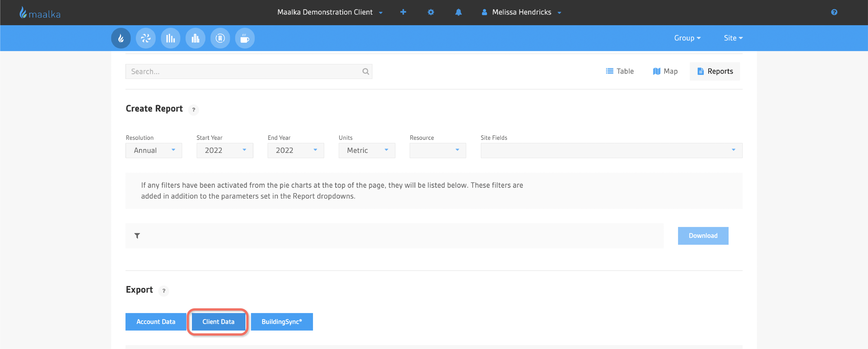Open the End Year dropdown
Image resolution: width=868 pixels, height=349 pixels.
[296, 151]
